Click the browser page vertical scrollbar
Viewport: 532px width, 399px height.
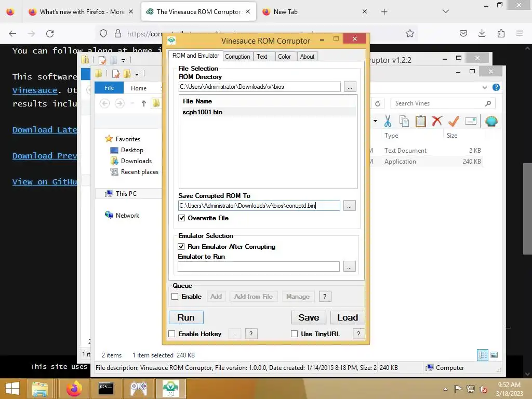[x=527, y=209]
